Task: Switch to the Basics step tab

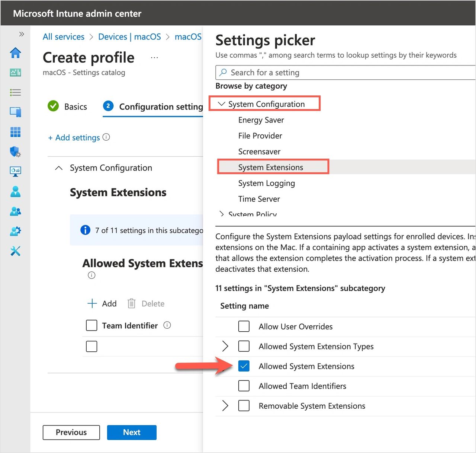Action: coord(75,107)
